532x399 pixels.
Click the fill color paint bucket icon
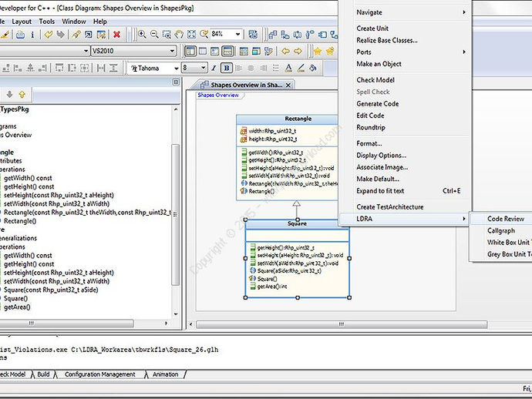[313, 68]
